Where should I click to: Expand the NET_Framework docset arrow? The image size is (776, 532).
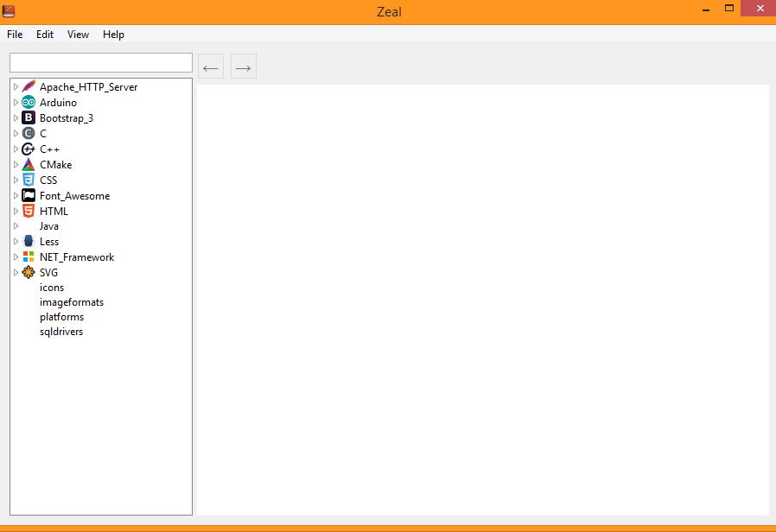(x=16, y=257)
